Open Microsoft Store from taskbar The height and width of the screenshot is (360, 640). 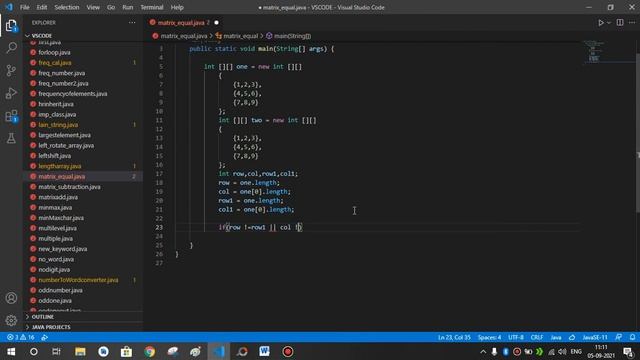click(126, 351)
